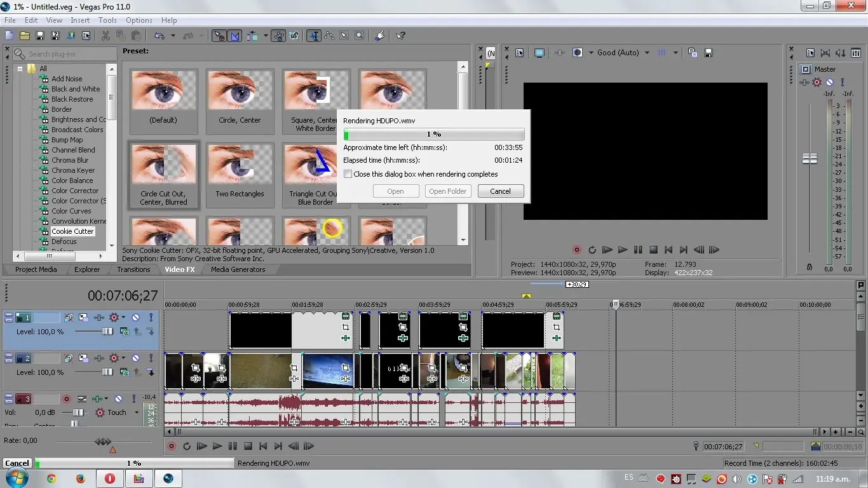
Task: Click Cancel in the bottom status bar
Action: (x=17, y=463)
